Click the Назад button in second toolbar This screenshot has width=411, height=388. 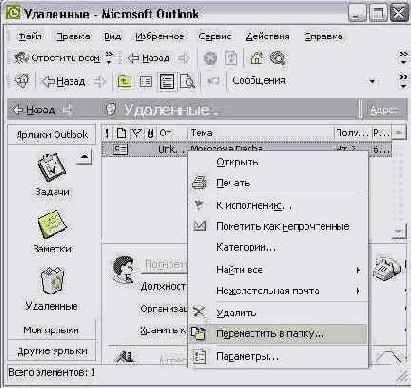tap(63, 81)
